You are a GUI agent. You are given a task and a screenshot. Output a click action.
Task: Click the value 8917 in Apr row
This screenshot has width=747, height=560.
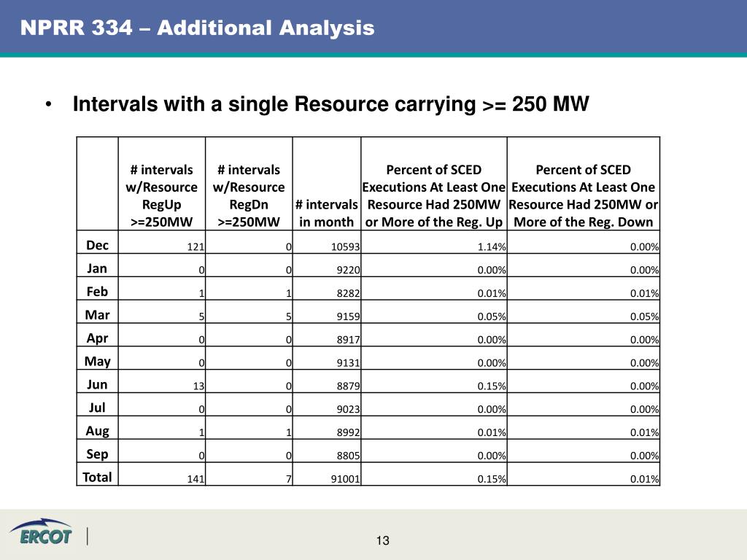click(x=348, y=340)
